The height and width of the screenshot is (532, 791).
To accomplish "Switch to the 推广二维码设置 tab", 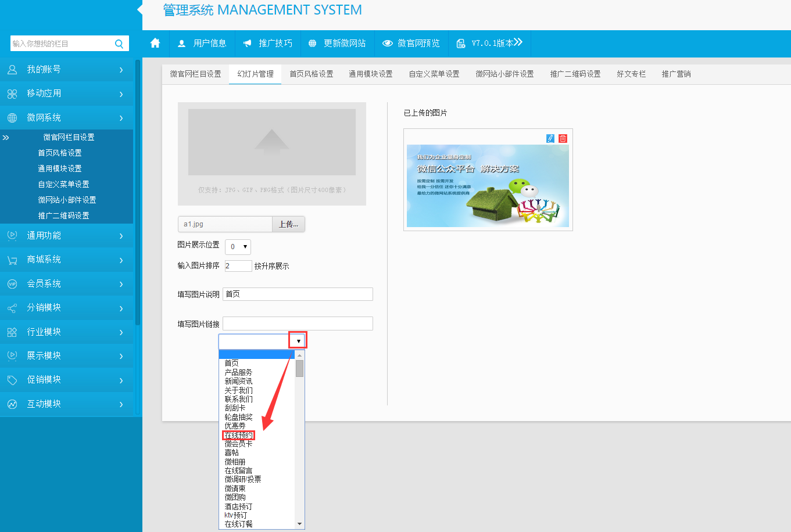I will [x=575, y=74].
